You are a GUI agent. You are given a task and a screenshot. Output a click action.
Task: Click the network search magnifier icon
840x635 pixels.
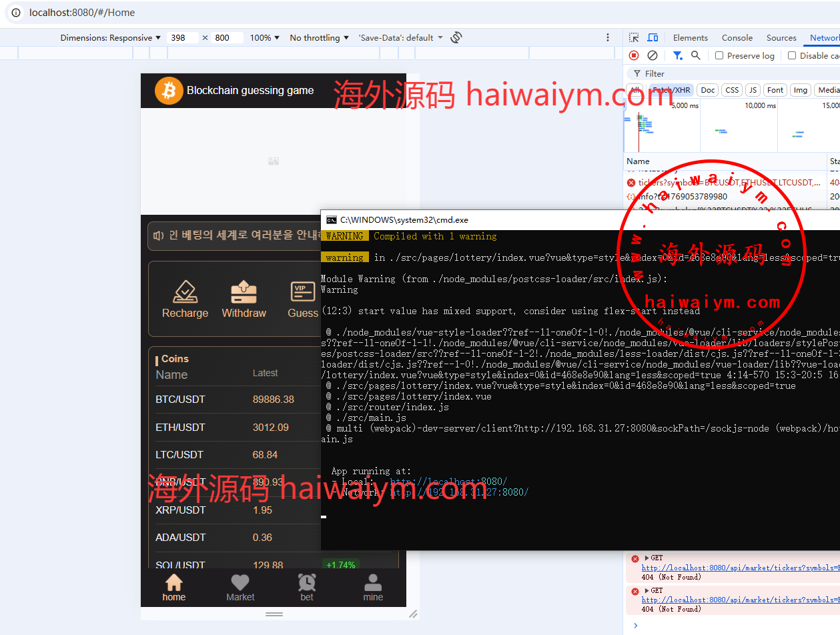696,55
